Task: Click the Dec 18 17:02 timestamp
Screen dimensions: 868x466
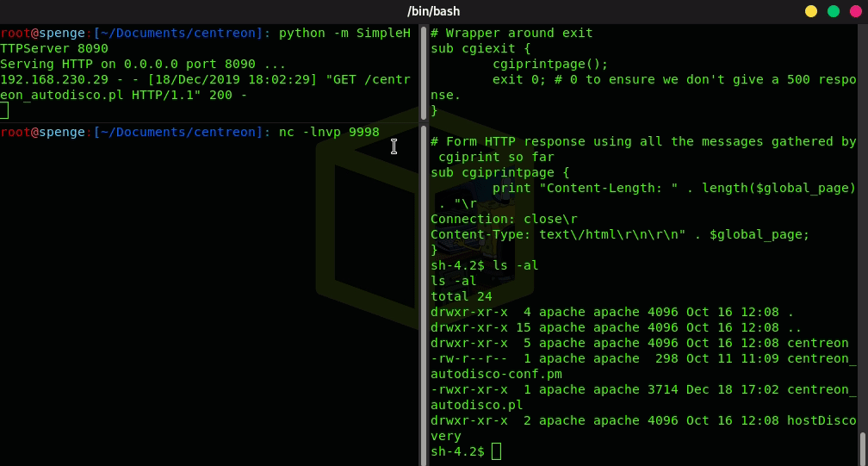Action: click(732, 389)
